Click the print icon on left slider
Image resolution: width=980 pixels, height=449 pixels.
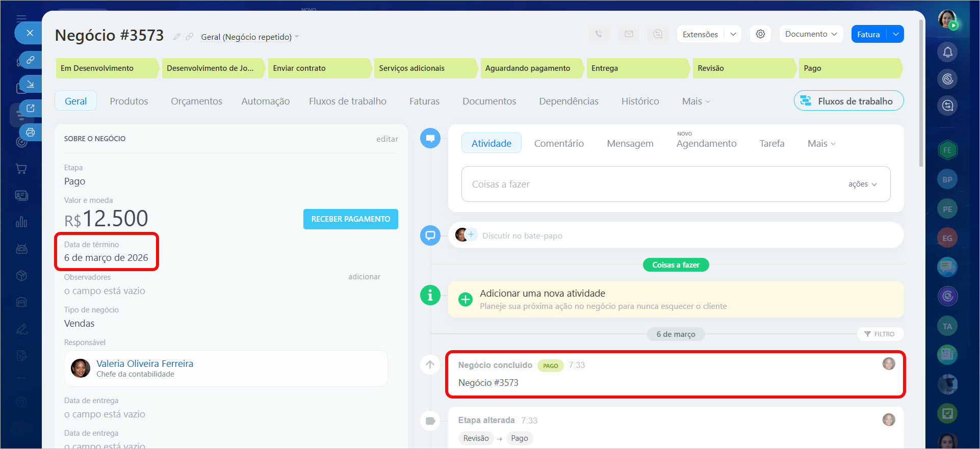[30, 133]
